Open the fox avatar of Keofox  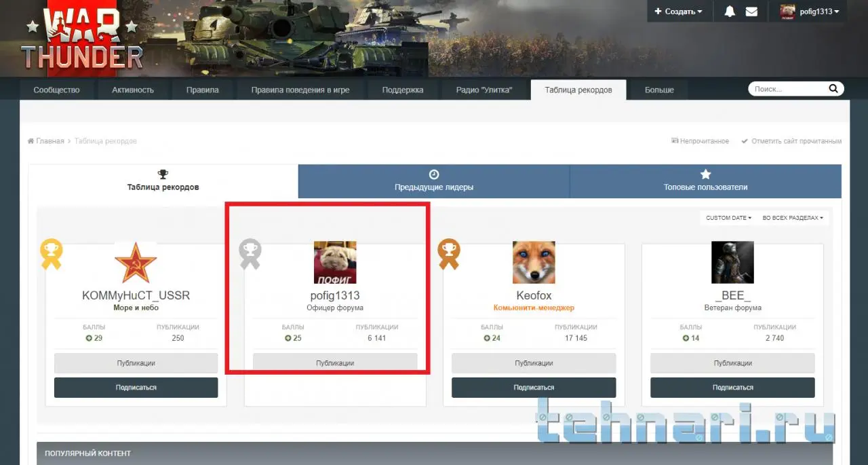pos(534,262)
